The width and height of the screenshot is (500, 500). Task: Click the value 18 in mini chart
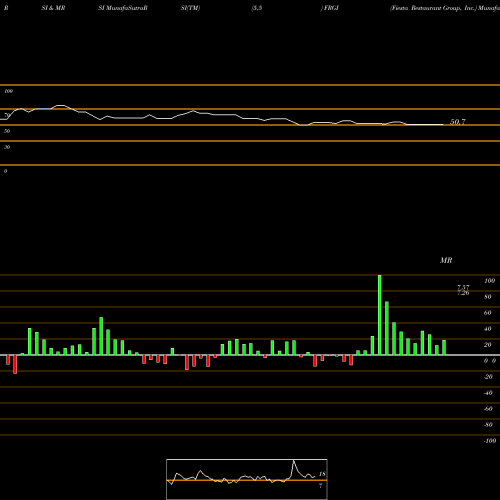[x=322, y=474]
